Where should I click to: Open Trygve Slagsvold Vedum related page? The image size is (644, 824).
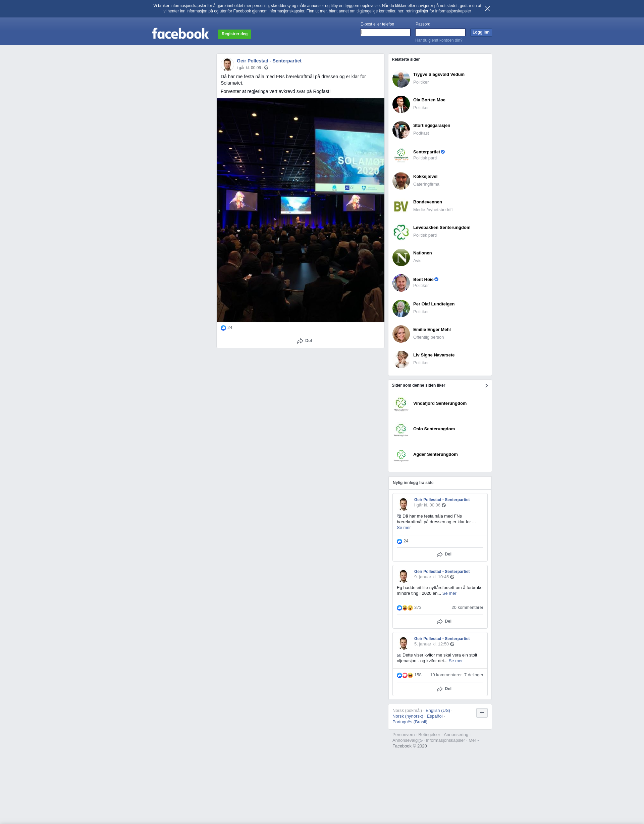pos(438,74)
